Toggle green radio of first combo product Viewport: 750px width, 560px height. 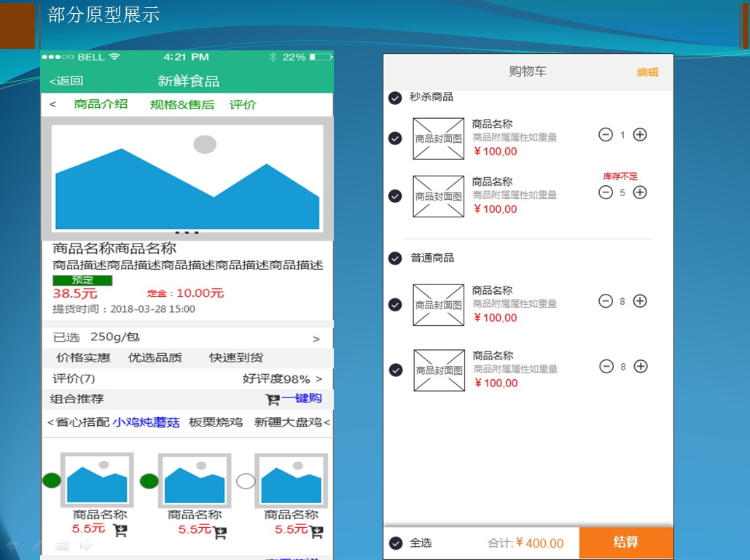[52, 480]
